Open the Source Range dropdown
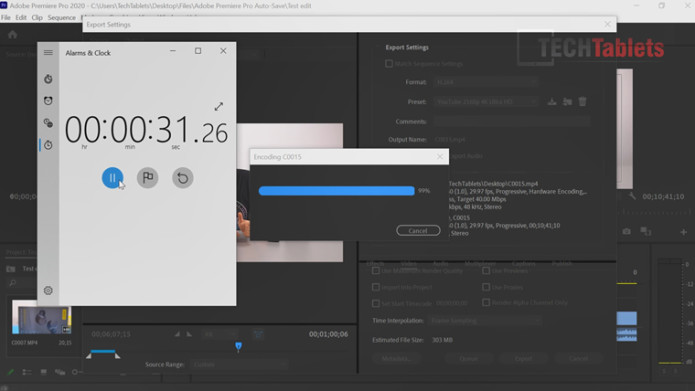This screenshot has width=695, height=391. point(239,364)
